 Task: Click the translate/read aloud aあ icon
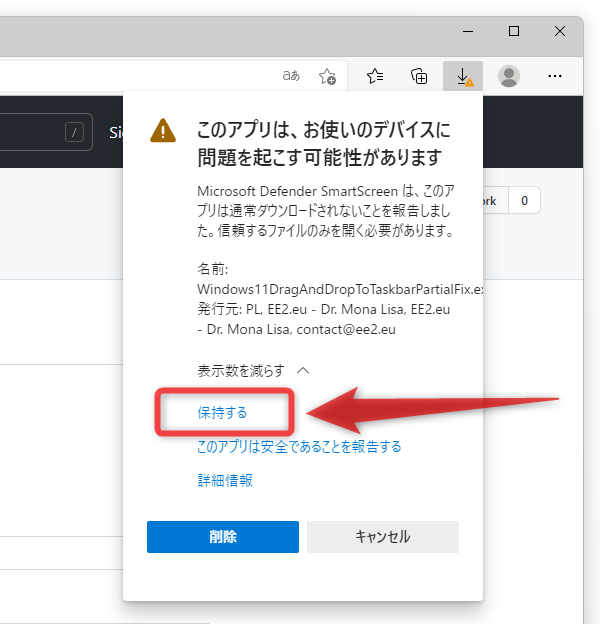291,75
